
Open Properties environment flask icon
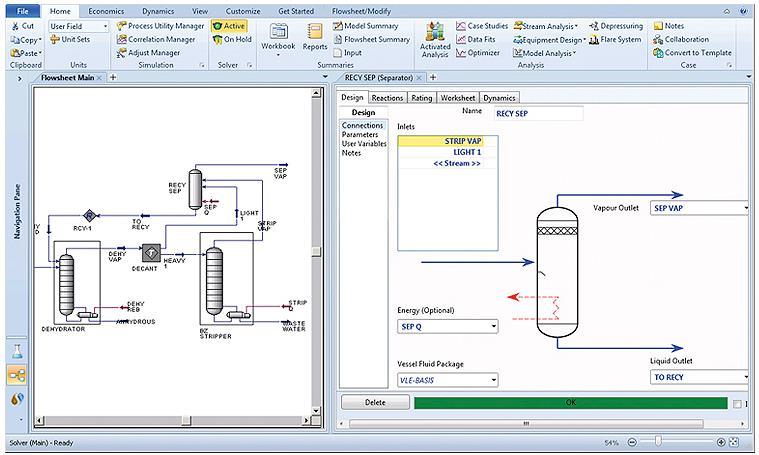click(x=17, y=351)
